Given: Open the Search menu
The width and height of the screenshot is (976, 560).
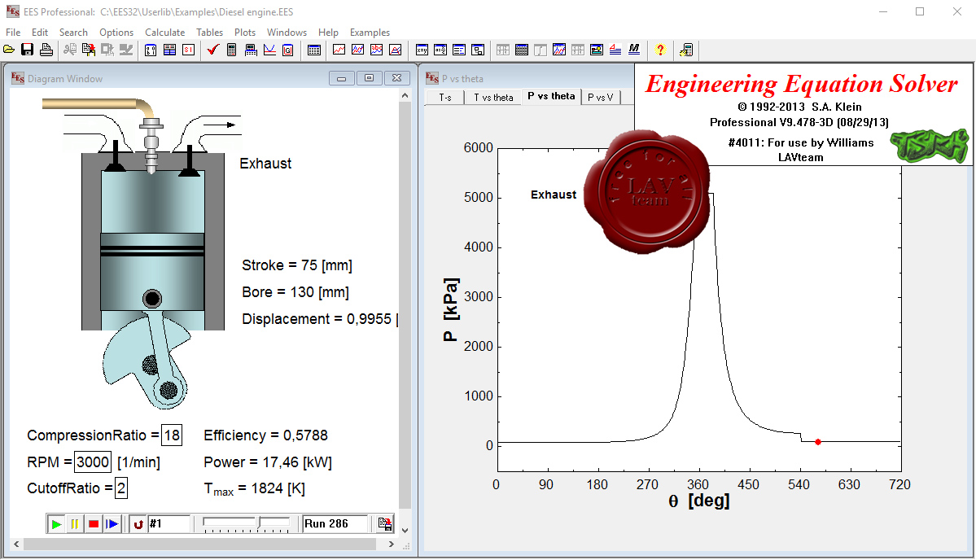Looking at the screenshot, I should (73, 33).
